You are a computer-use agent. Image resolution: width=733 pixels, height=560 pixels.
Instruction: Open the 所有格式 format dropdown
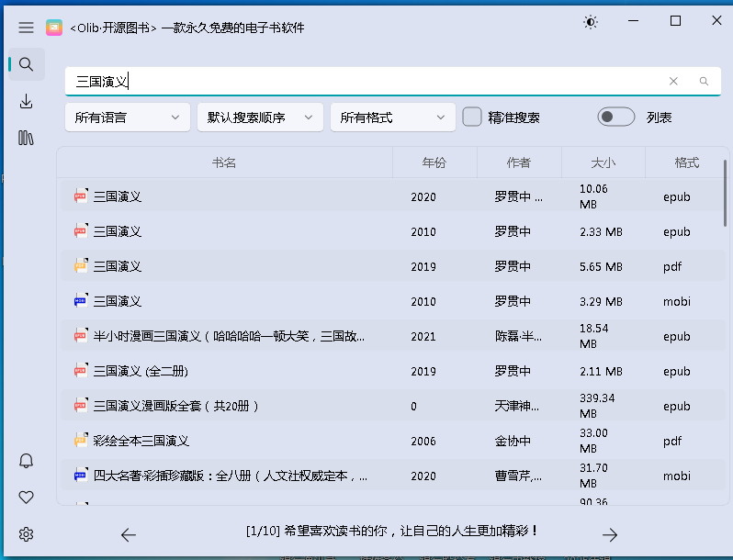393,118
